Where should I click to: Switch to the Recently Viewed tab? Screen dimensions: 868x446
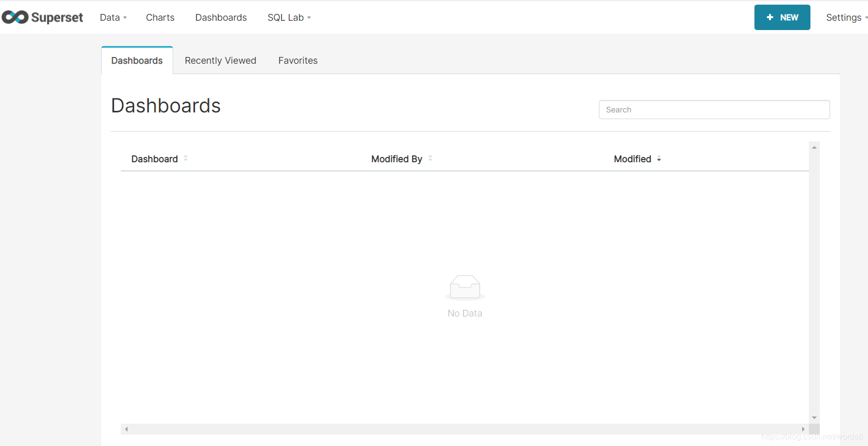[220, 61]
